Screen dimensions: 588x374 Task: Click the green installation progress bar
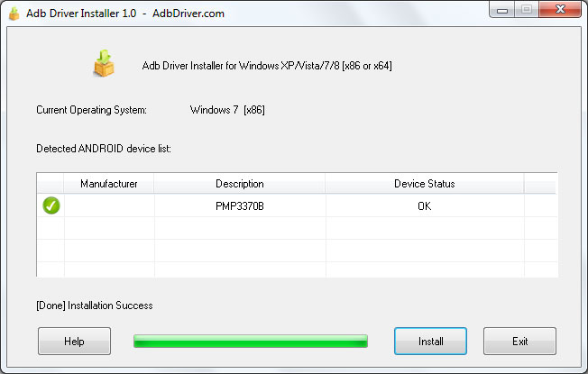pos(251,341)
